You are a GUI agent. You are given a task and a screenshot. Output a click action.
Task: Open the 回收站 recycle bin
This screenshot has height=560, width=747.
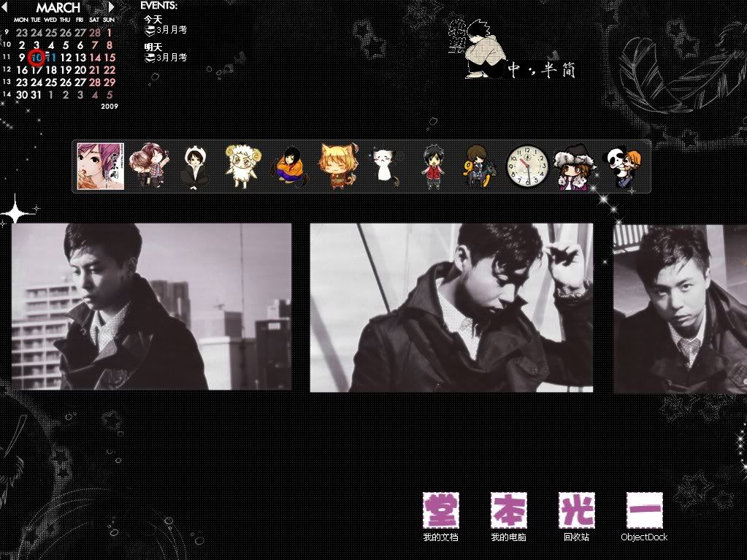pyautogui.click(x=576, y=511)
